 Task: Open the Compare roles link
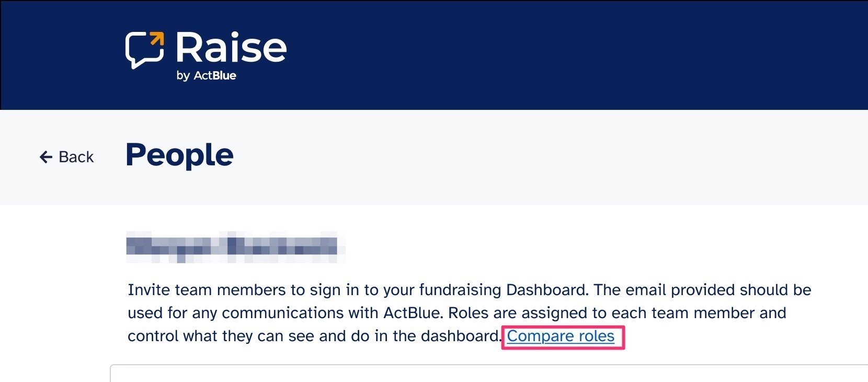click(x=561, y=336)
